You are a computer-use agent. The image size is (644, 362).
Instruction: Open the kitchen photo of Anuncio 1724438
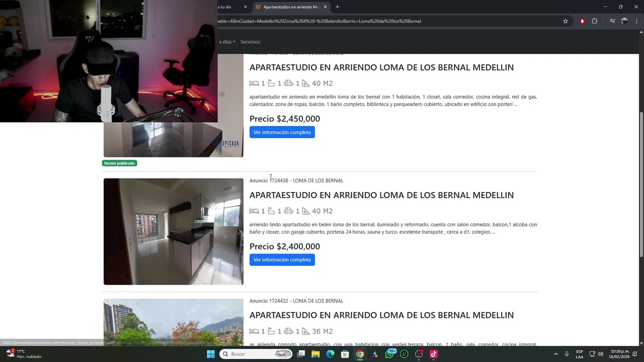click(174, 232)
